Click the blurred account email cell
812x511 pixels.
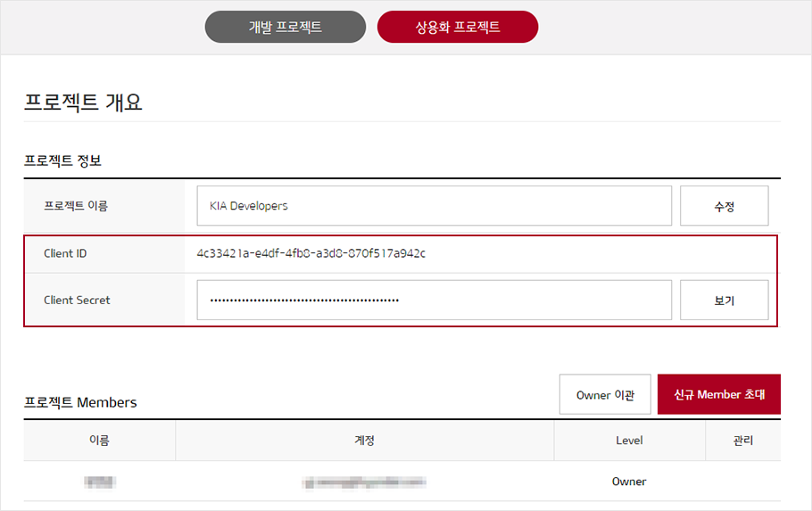coord(364,482)
